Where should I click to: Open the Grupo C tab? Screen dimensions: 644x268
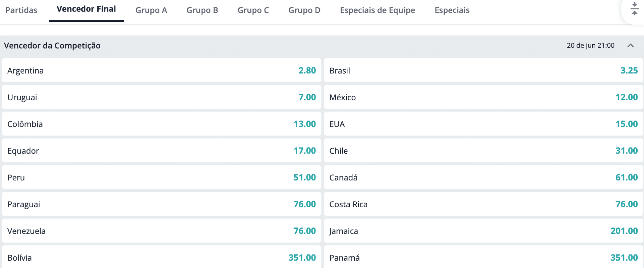click(x=253, y=10)
